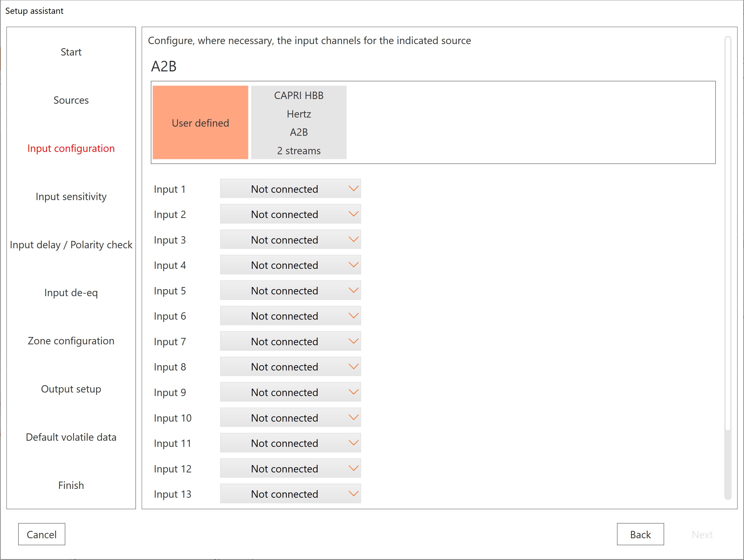
Task: Select the Input de-eq step
Action: pos(71,293)
